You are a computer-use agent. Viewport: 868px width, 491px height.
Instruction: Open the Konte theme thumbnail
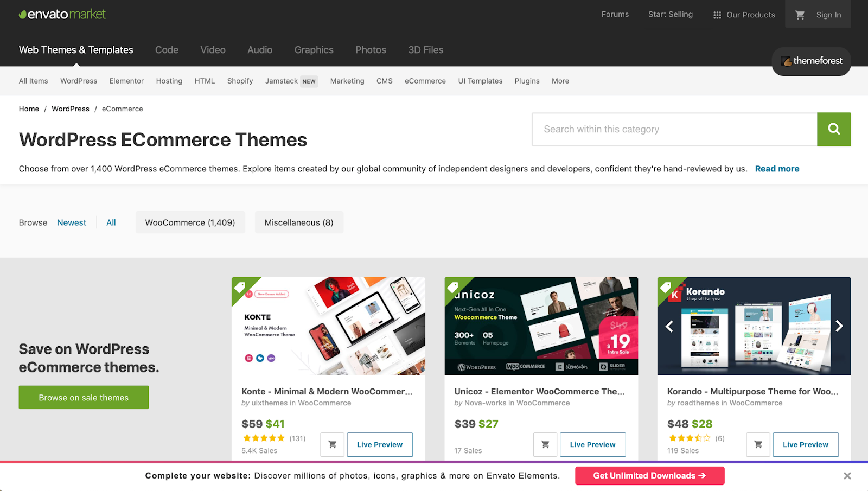coord(328,326)
